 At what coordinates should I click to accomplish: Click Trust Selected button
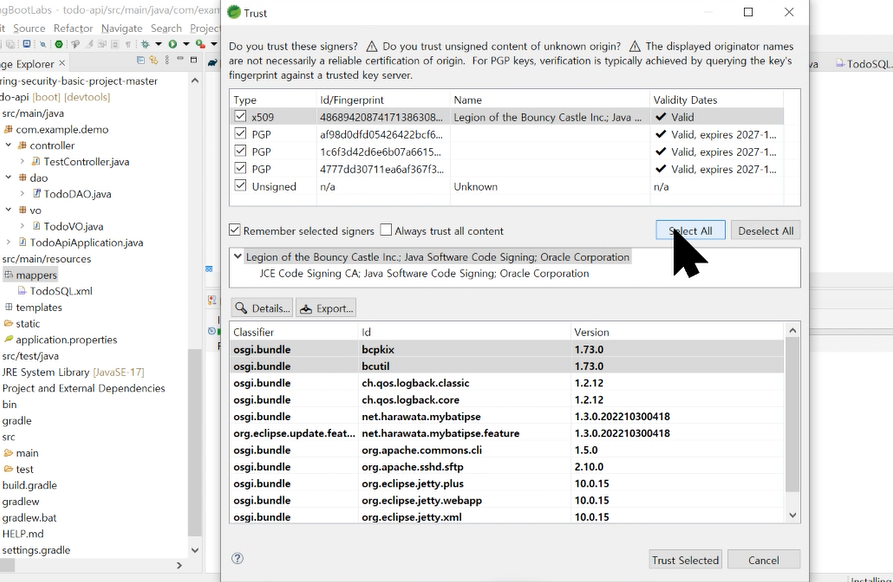tap(685, 559)
